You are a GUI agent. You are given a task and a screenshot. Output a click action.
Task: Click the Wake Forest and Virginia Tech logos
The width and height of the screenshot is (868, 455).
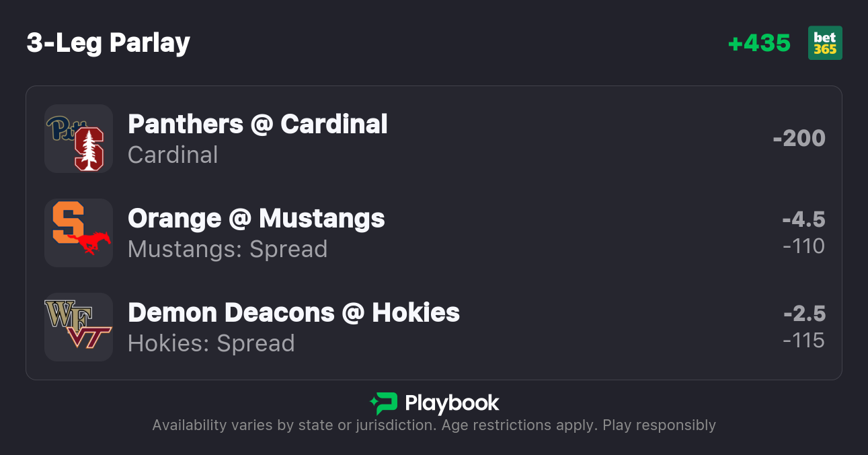coord(79,327)
